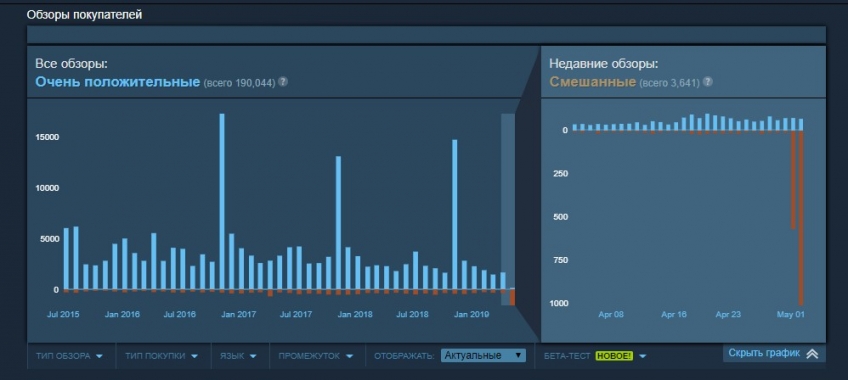Click the double-chevron icon beside Скрыть график
This screenshot has width=848, height=380.
[x=812, y=354]
